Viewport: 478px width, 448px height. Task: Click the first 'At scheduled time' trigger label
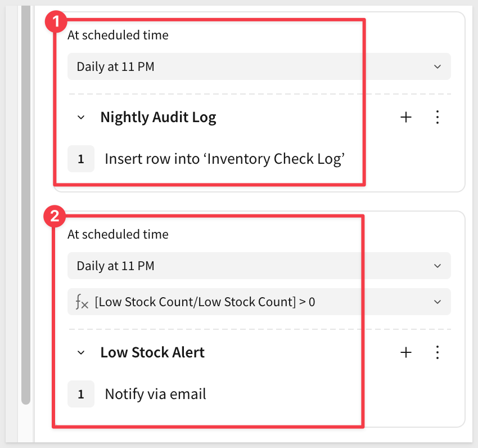point(118,35)
